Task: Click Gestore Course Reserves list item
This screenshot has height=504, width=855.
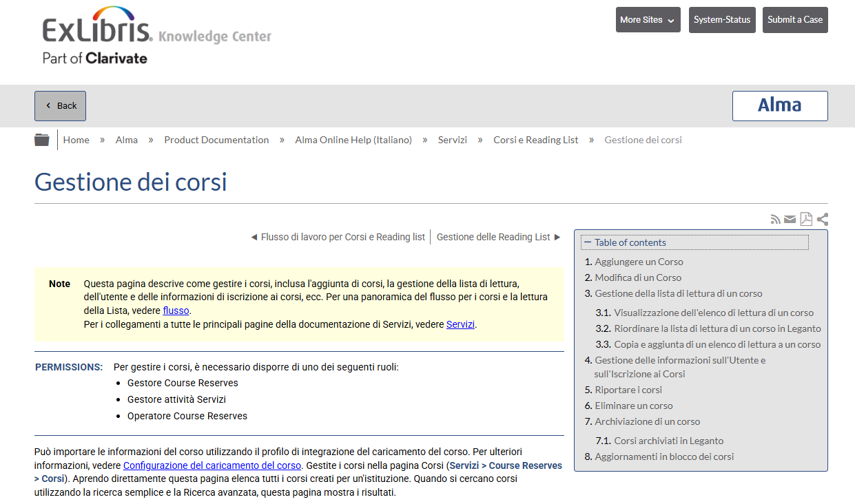Action: 183,383
